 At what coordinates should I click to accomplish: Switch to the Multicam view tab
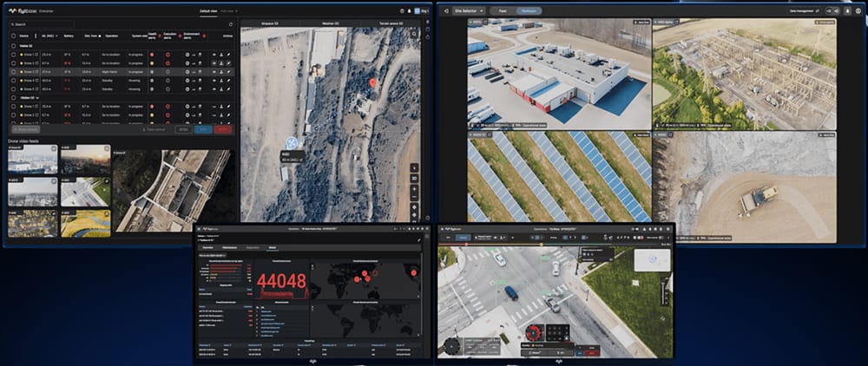[x=529, y=10]
